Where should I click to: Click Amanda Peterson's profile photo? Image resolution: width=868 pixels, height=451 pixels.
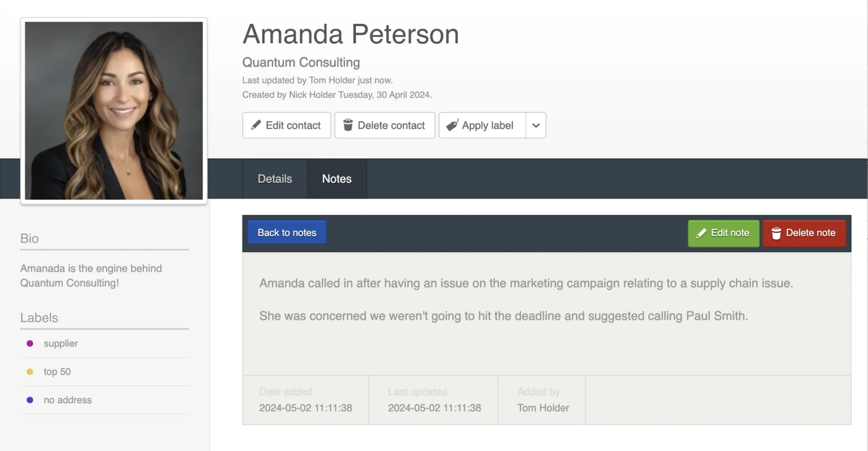(x=113, y=110)
